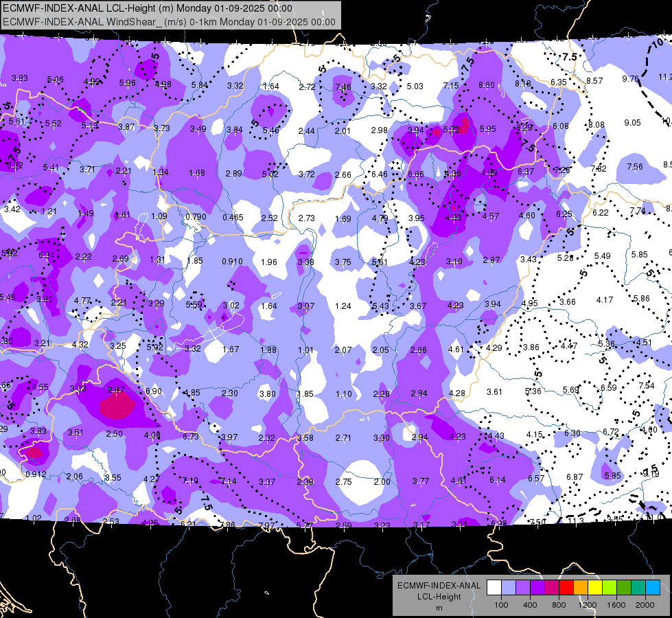Viewport: 672px width, 618px height.
Task: Click the wind shear value 3.02
Action: click(231, 305)
